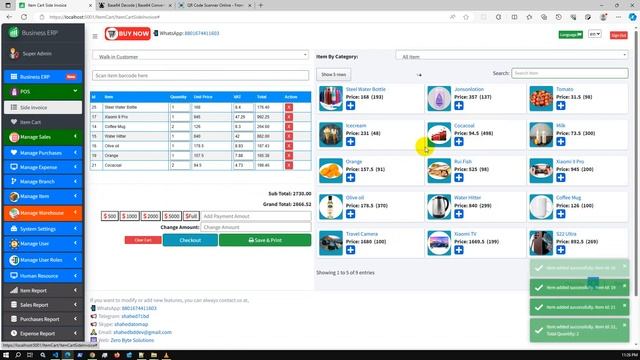This screenshot has width=640, height=360.
Task: Add Jonsonlotion using its plus icon
Action: point(459,106)
